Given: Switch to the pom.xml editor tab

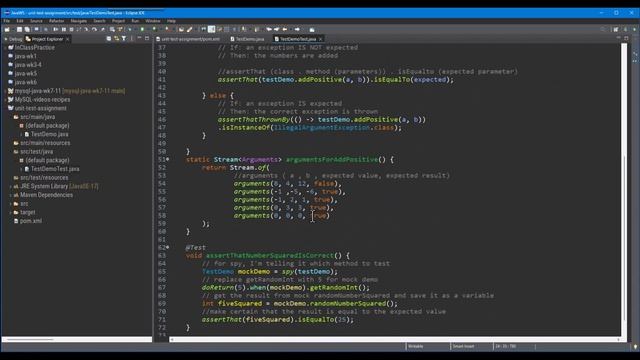Looking at the screenshot, I should (x=188, y=39).
